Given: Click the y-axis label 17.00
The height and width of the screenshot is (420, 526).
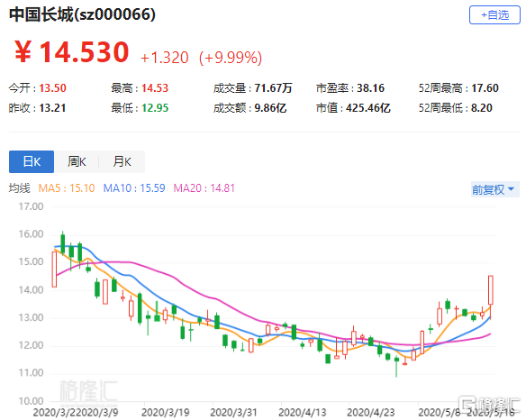Looking at the screenshot, I should coord(31,206).
